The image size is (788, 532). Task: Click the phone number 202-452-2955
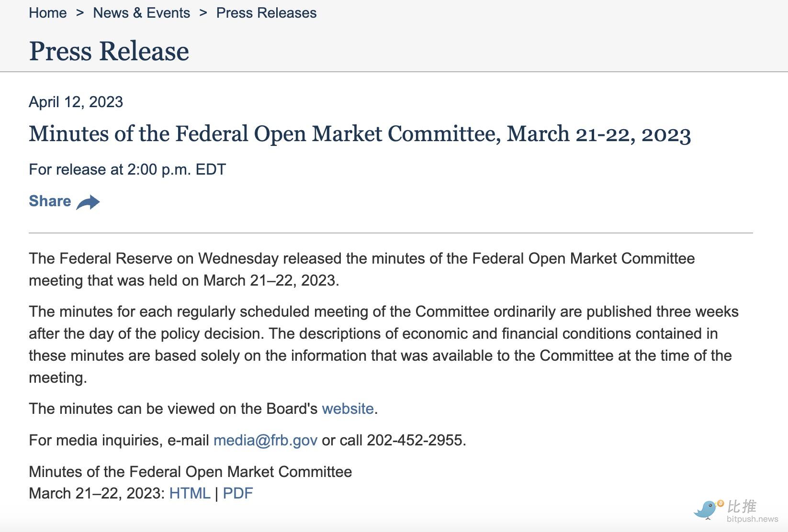[x=415, y=440]
